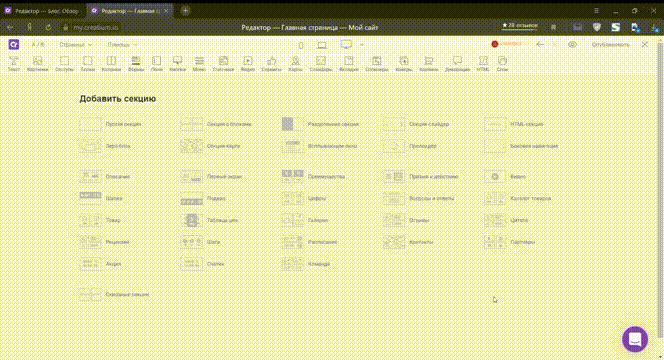Click the Меню widget icon
The width and height of the screenshot is (664, 360).
199,64
